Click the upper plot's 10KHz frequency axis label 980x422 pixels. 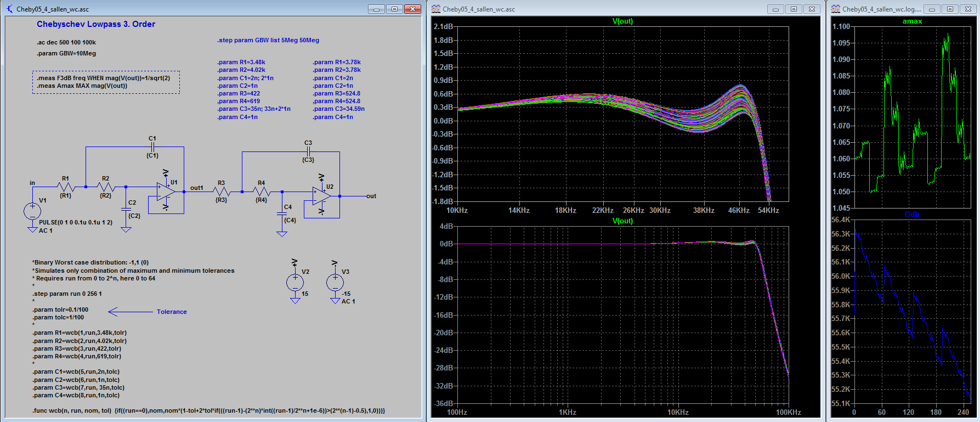click(457, 210)
